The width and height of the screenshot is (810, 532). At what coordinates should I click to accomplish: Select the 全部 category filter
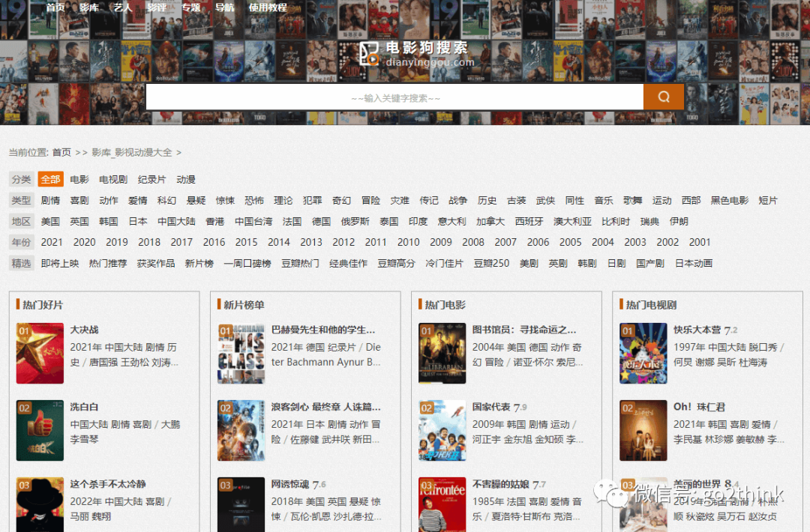[x=51, y=179]
